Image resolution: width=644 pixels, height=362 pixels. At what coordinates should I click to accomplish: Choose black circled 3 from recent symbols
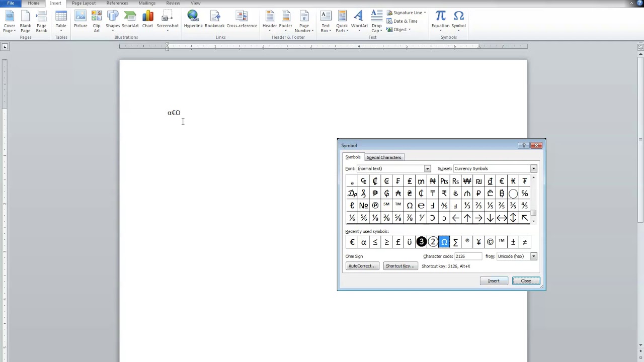tap(421, 242)
